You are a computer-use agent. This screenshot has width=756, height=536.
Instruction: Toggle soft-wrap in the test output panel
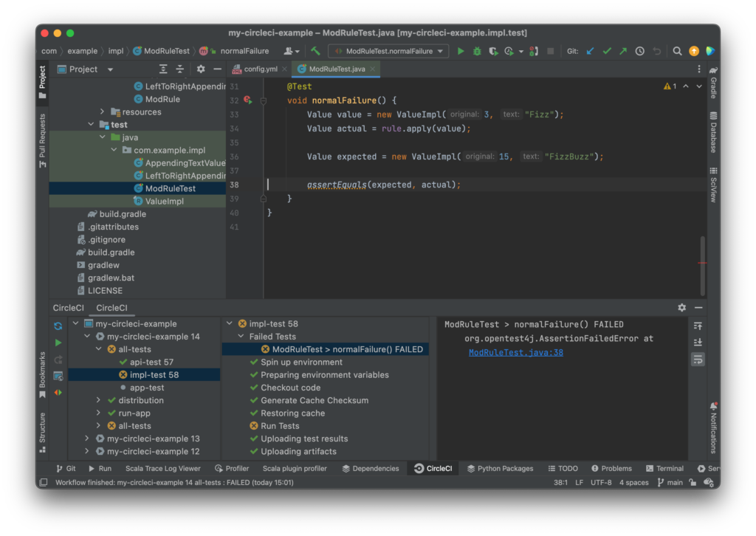[698, 360]
